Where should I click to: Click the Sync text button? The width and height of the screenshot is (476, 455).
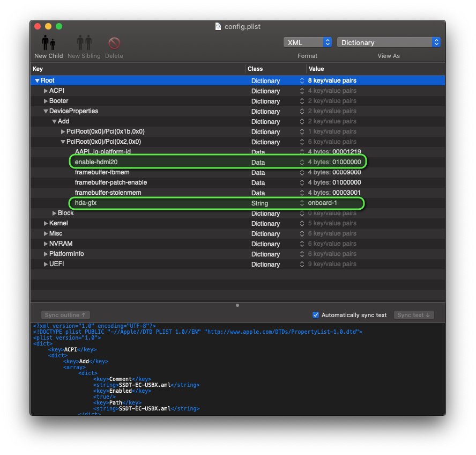click(414, 315)
